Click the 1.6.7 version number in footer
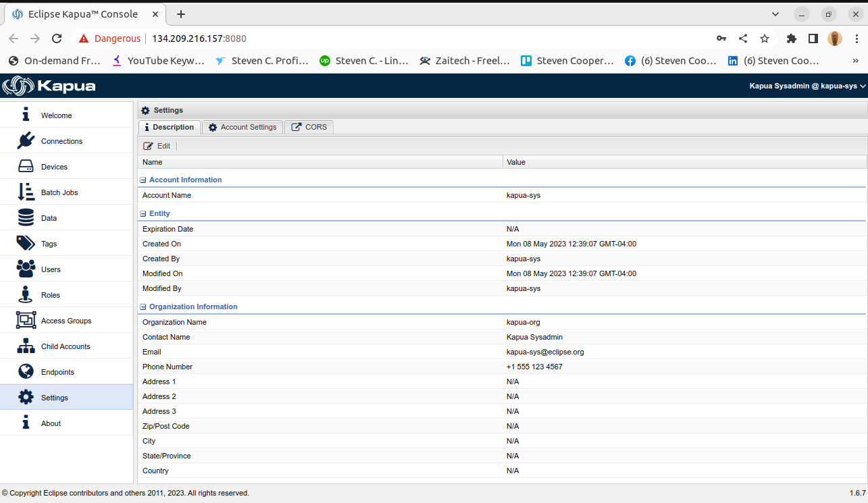 (x=857, y=493)
